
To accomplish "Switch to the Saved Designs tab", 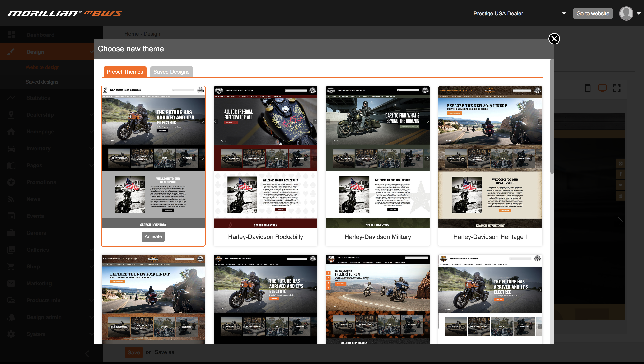I will tap(171, 72).
